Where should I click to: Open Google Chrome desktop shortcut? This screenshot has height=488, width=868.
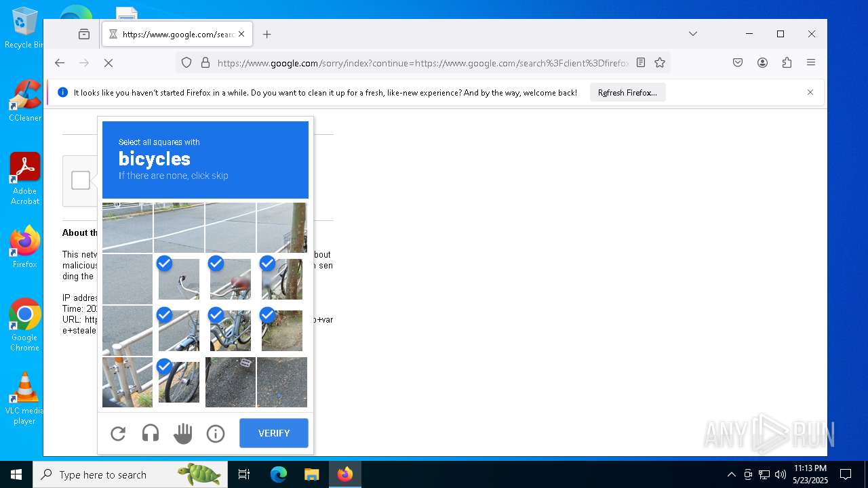(24, 325)
